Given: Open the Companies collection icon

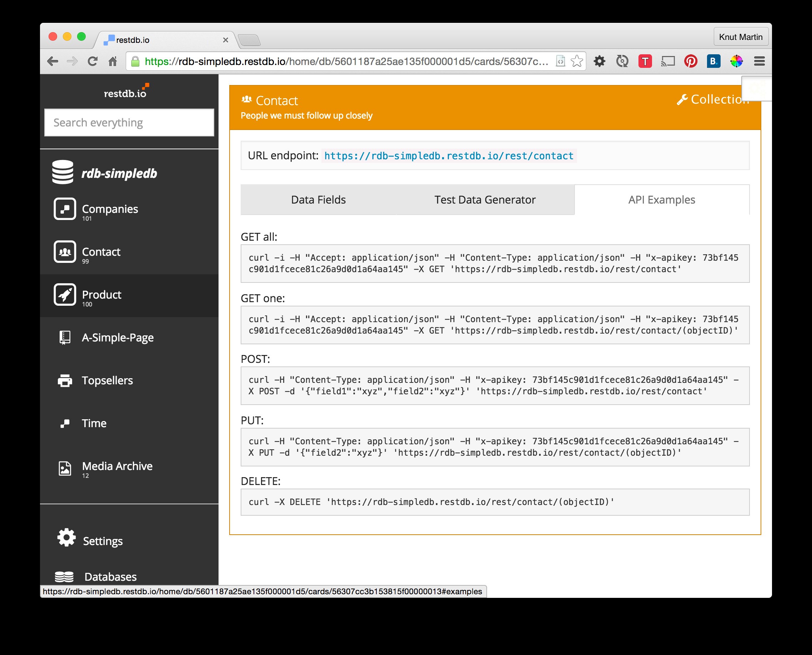Looking at the screenshot, I should coord(65,209).
